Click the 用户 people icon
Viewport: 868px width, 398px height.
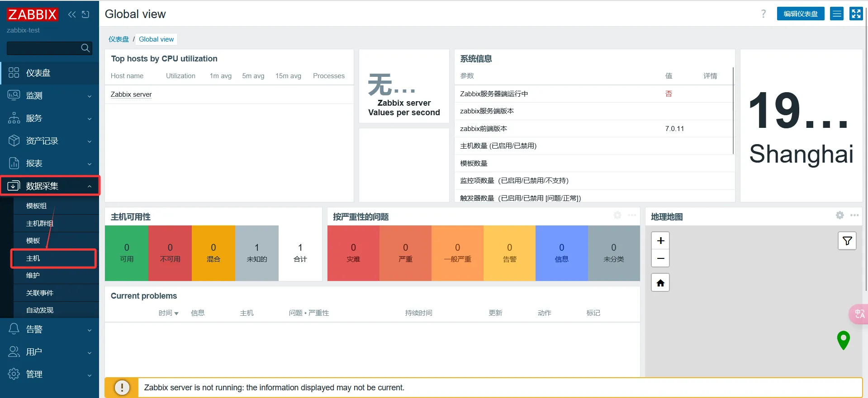(x=14, y=351)
